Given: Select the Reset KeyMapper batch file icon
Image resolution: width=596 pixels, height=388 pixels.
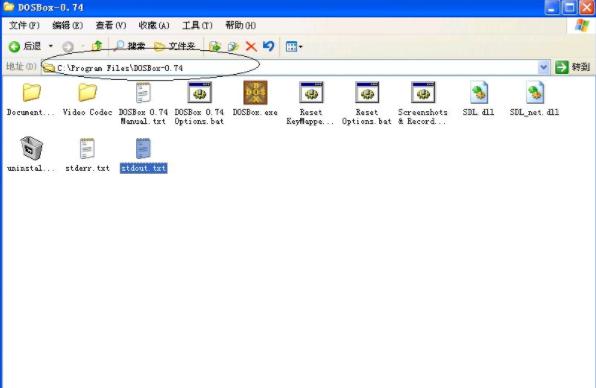Looking at the screenshot, I should point(311,92).
